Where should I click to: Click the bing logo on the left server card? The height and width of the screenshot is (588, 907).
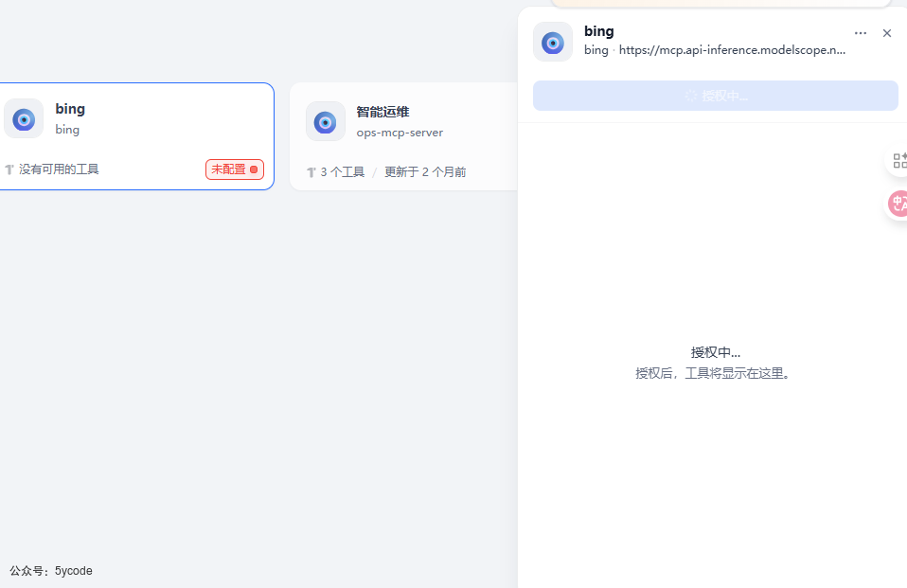23,118
